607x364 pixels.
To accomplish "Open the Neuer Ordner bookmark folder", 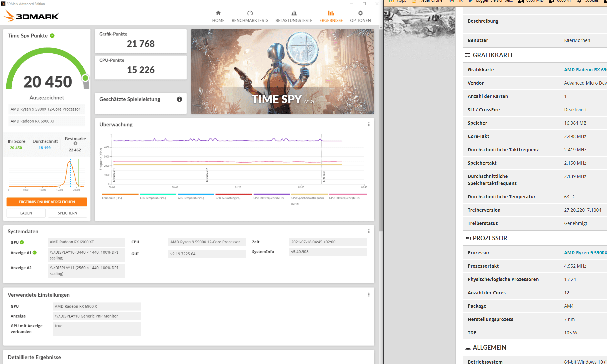I will [428, 1].
